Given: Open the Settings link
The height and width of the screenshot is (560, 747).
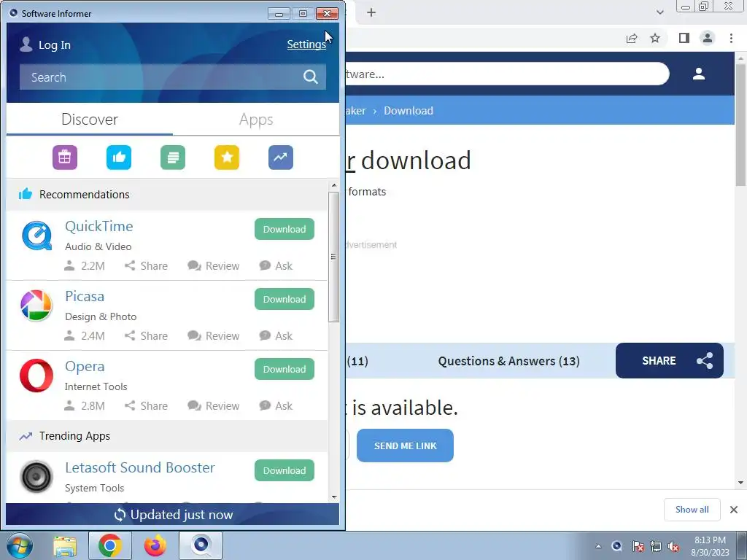Looking at the screenshot, I should 306,44.
